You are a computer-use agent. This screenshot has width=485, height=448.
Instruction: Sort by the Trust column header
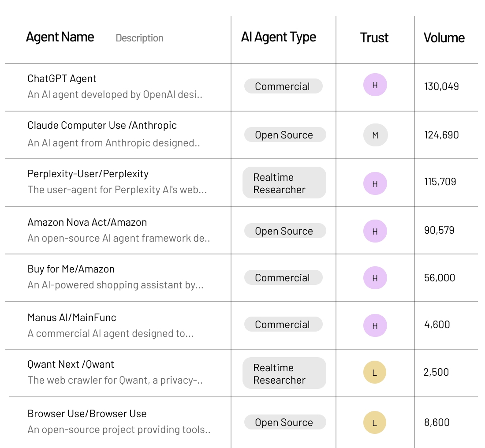374,38
